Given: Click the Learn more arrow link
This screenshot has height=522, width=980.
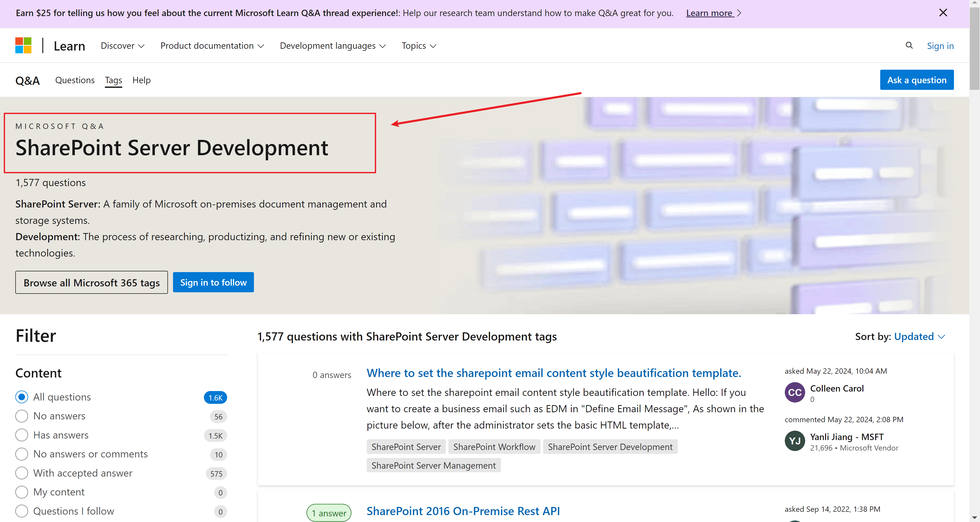Looking at the screenshot, I should (713, 13).
